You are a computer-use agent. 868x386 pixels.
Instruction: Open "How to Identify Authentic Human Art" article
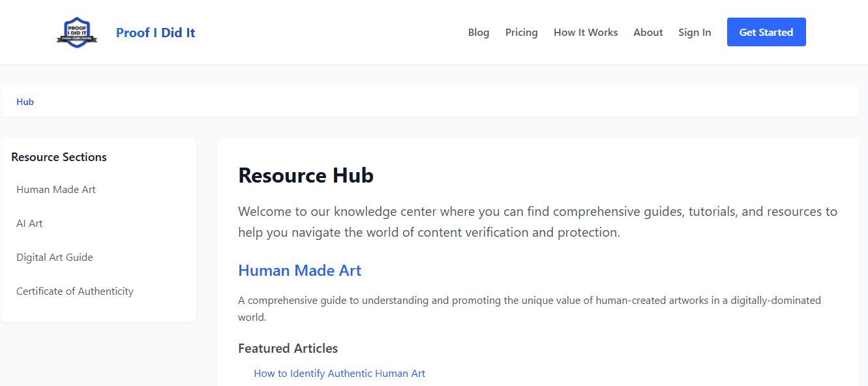(339, 374)
